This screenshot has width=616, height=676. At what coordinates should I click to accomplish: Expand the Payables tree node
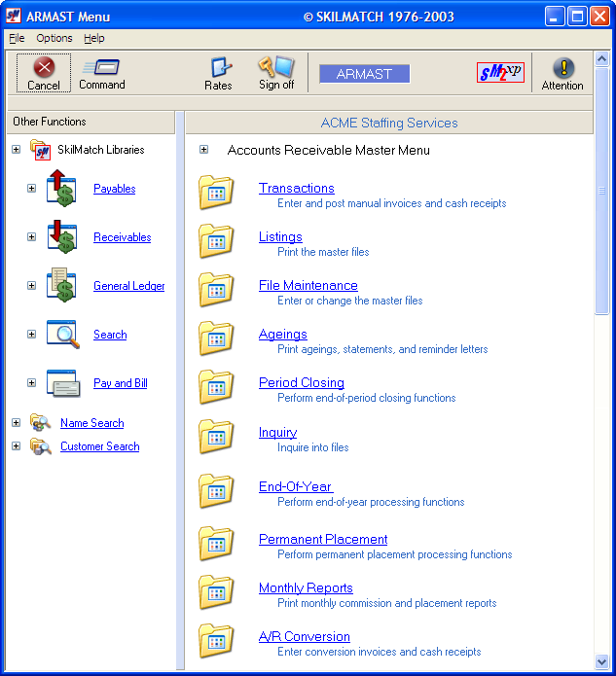tap(31, 189)
